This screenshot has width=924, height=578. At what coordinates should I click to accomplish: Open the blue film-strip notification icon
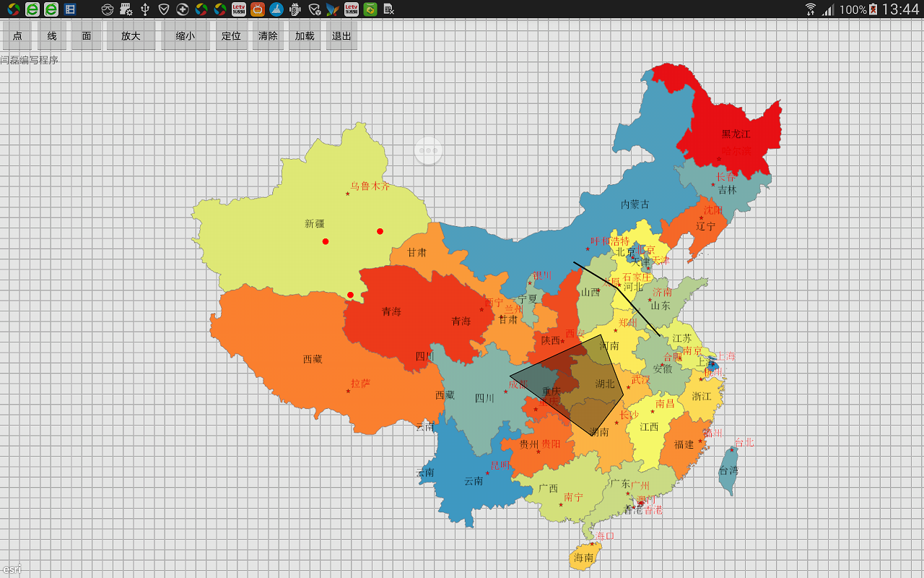[x=70, y=9]
